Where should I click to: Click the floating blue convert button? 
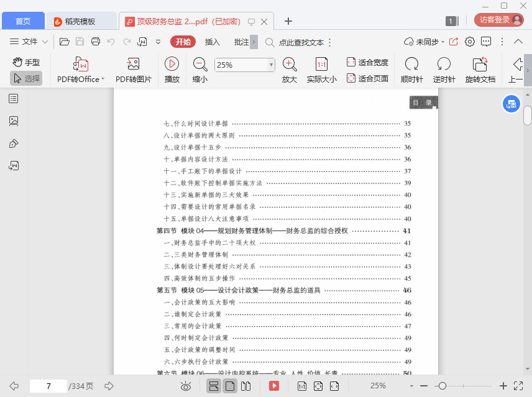coord(511,104)
